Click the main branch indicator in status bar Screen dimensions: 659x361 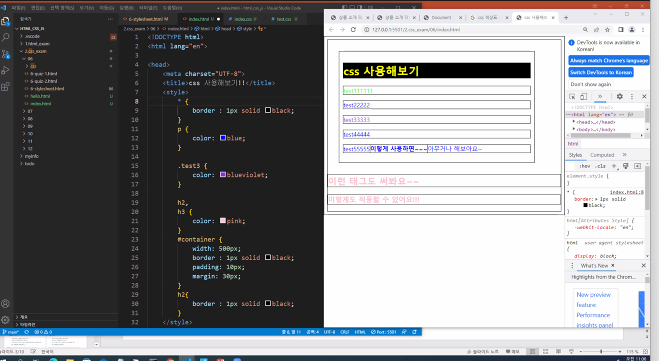tap(11, 332)
